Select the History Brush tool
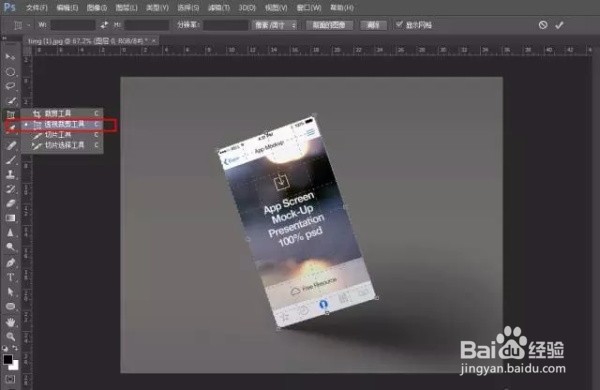The height and width of the screenshot is (390, 600). pos(10,189)
